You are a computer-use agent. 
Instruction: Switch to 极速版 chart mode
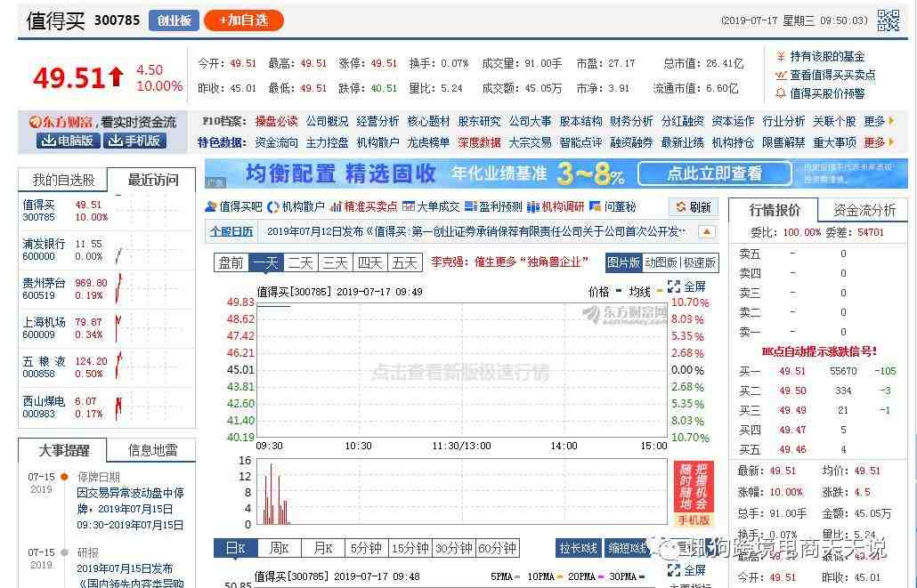pyautogui.click(x=699, y=263)
